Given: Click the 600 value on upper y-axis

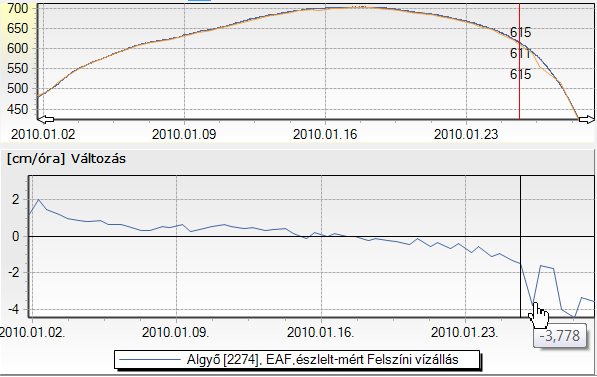Looking at the screenshot, I should 18,48.
